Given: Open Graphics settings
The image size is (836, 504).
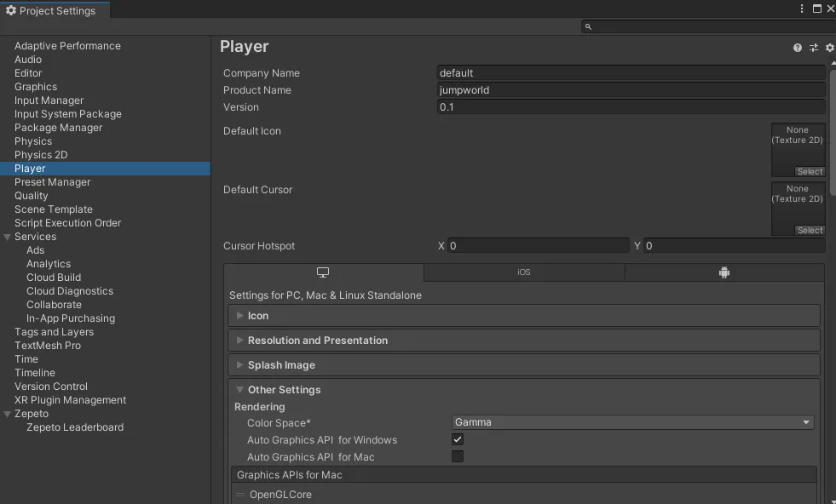Looking at the screenshot, I should coord(36,87).
